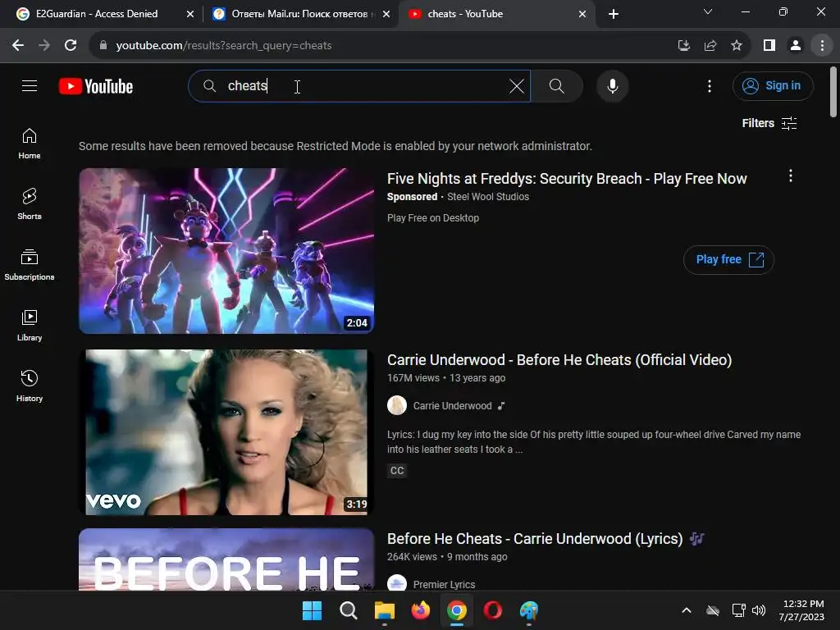Share this page with the share icon

point(710,46)
